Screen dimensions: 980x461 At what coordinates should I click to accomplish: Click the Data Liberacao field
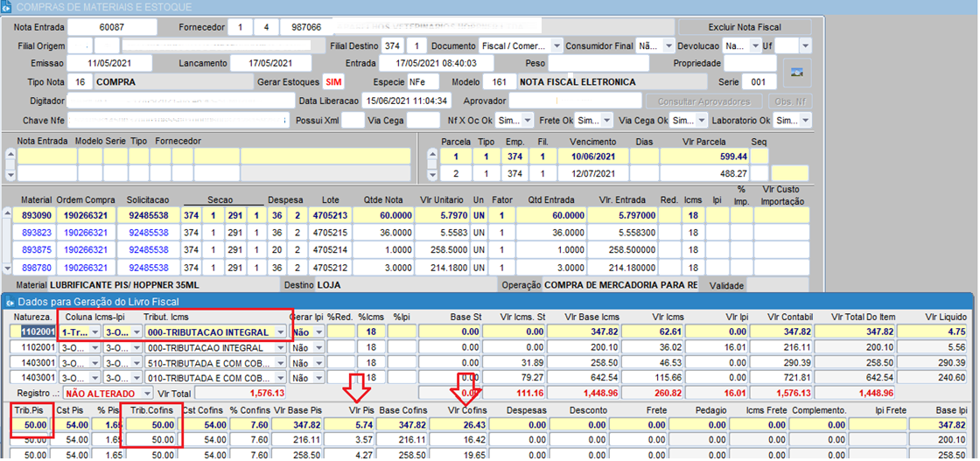(408, 101)
